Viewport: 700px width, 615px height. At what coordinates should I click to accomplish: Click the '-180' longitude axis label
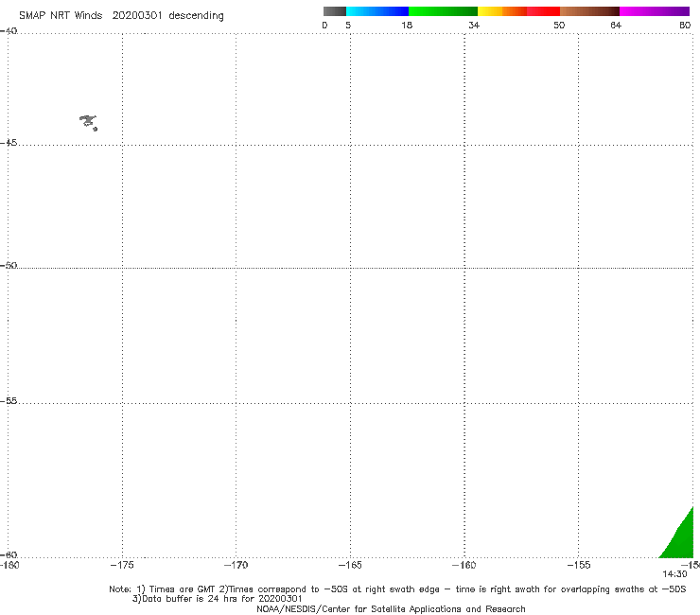coord(9,565)
